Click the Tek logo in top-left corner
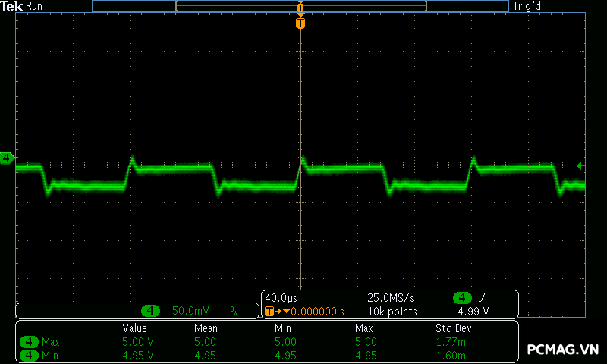 (12, 6)
